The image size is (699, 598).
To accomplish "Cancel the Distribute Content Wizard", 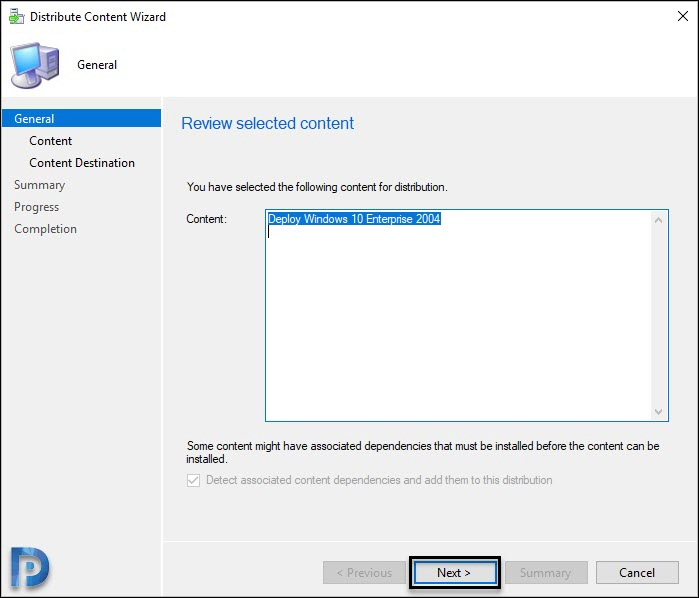I will point(637,573).
